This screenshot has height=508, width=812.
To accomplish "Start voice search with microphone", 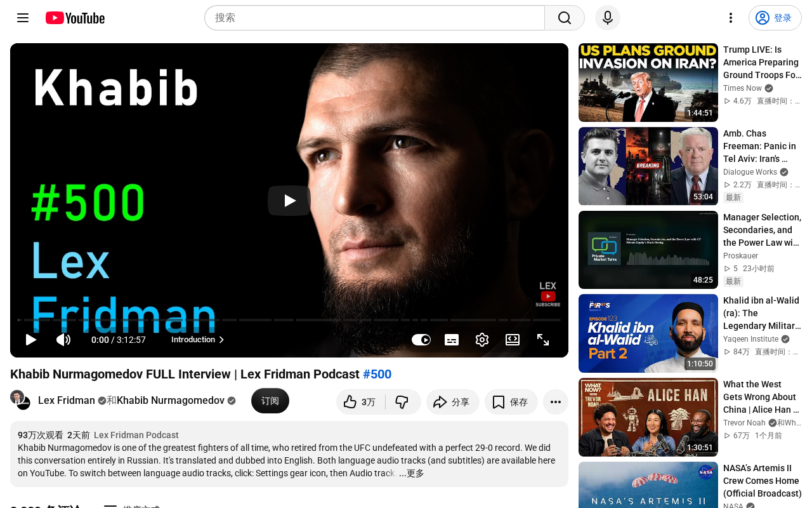I will 608,18.
